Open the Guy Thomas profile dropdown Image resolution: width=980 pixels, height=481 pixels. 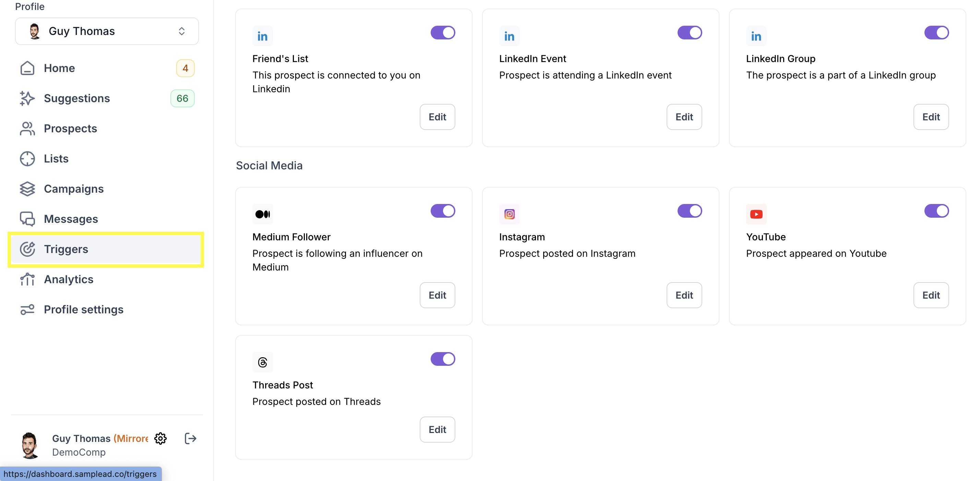107,31
